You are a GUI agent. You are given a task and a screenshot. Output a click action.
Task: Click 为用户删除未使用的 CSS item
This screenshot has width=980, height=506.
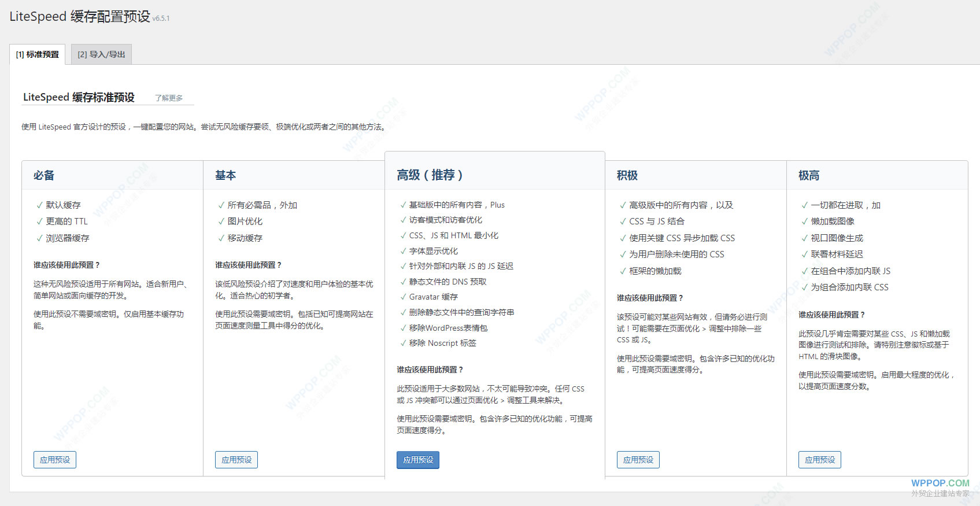676,254
